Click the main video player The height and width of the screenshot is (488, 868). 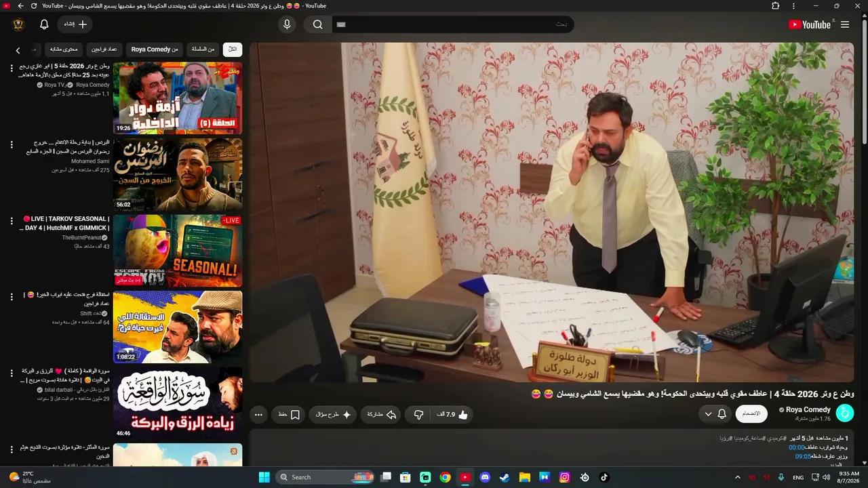(x=551, y=212)
